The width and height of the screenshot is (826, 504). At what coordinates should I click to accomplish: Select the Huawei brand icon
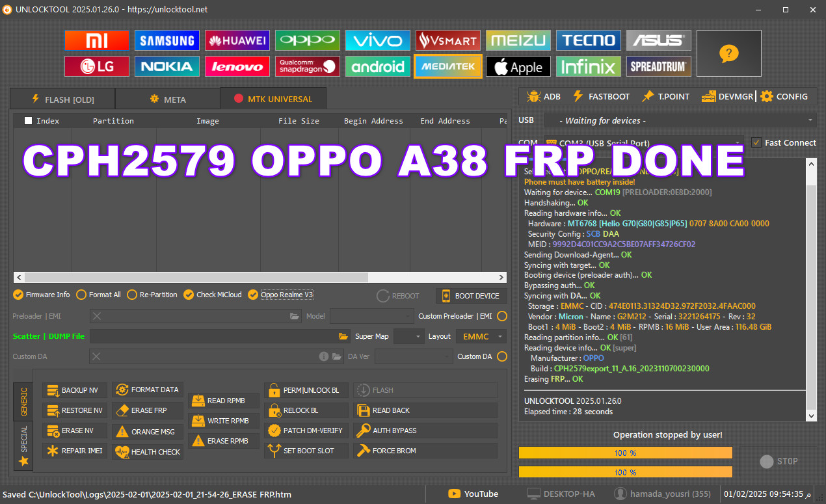point(237,40)
